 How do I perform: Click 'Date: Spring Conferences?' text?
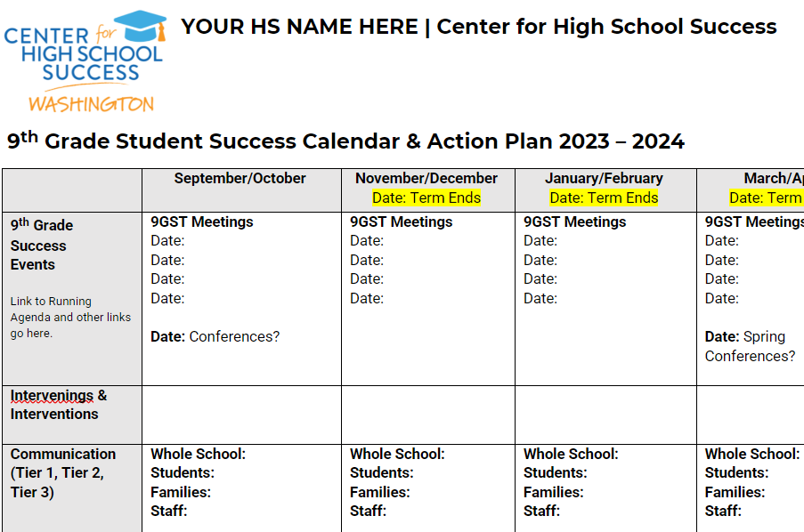point(750,346)
